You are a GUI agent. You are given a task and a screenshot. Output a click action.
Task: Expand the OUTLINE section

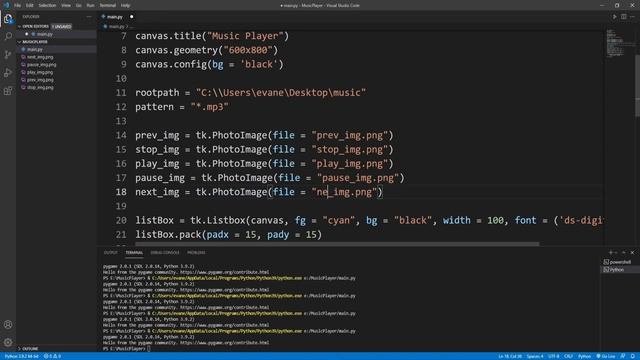click(x=56, y=349)
